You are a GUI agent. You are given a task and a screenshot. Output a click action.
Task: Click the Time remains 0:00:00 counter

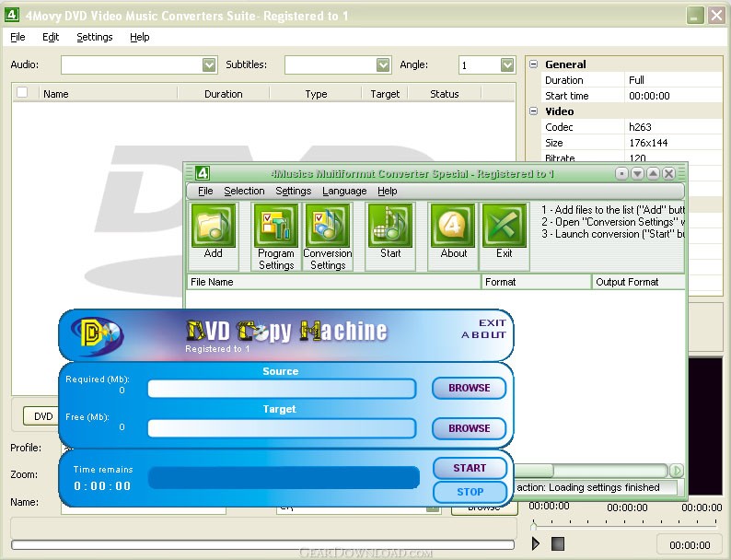pos(102,486)
